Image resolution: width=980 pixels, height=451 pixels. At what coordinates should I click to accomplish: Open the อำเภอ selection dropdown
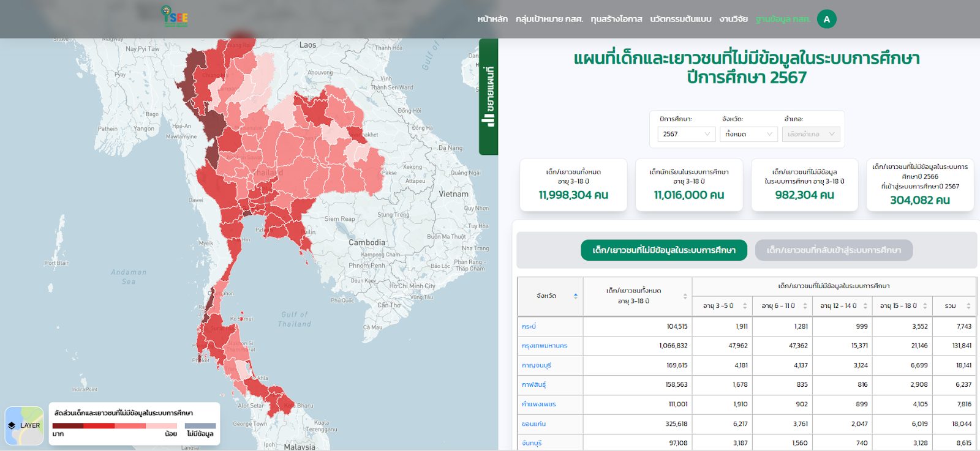[810, 134]
